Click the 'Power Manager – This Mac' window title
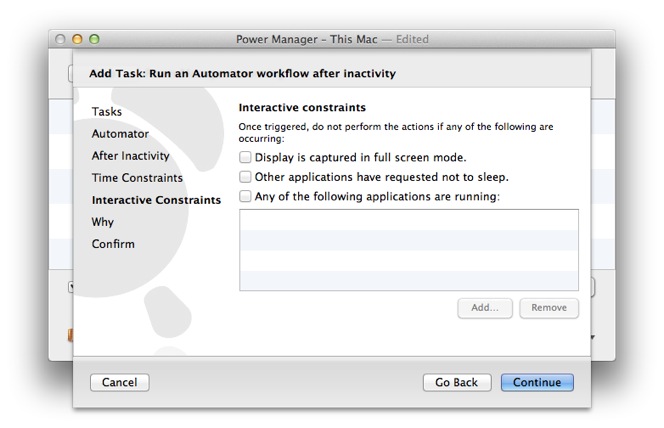 click(x=307, y=39)
